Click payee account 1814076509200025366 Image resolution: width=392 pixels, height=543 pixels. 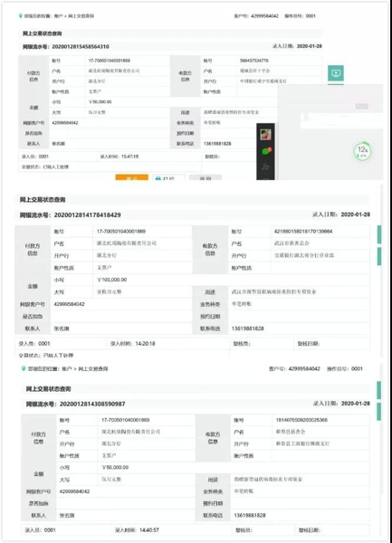coord(301,420)
